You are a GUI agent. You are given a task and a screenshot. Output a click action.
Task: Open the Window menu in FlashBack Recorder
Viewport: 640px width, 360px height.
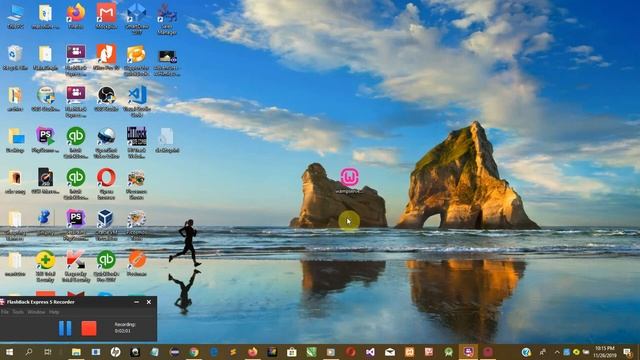point(36,312)
